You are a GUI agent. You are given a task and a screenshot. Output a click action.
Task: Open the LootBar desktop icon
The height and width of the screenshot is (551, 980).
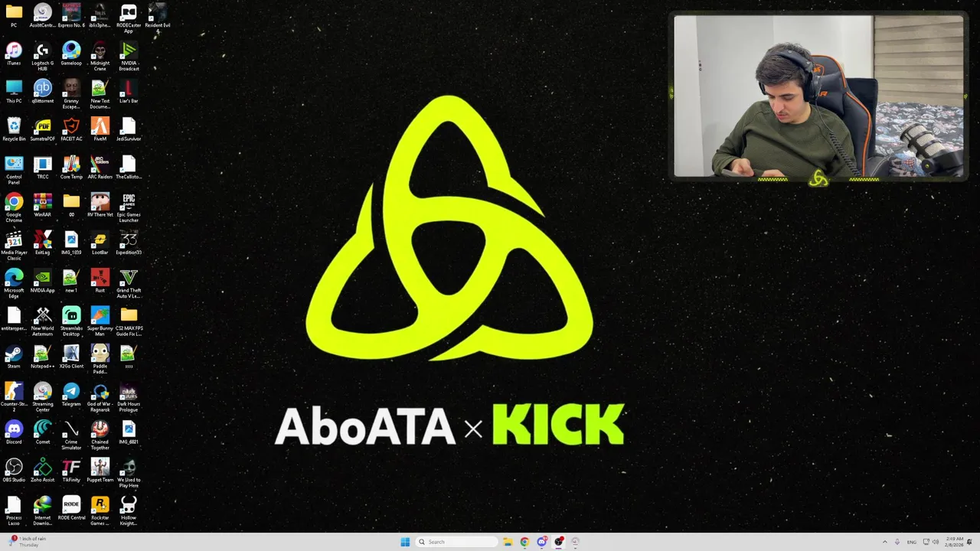pyautogui.click(x=100, y=243)
